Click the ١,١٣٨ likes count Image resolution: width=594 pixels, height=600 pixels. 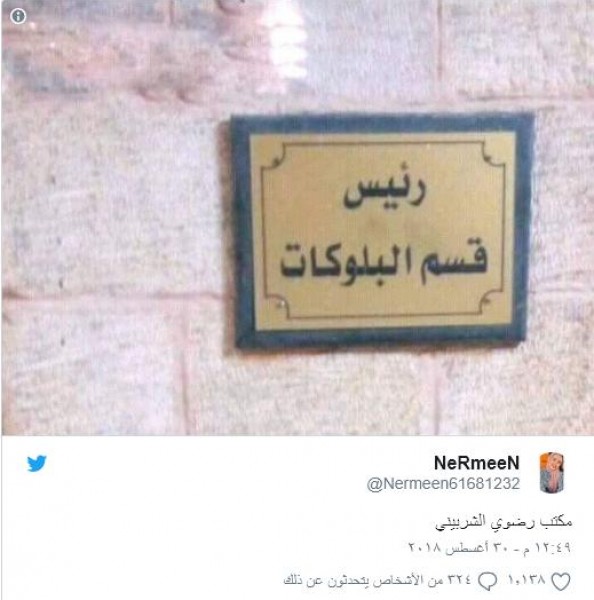click(x=526, y=580)
